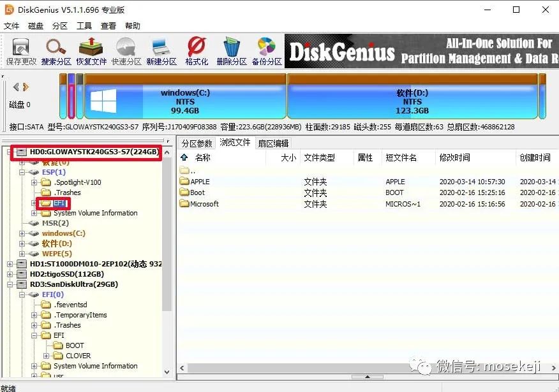The height and width of the screenshot is (392, 559).
Task: Open the 恢复文件 (Recover Files) tool
Action: [x=90, y=50]
